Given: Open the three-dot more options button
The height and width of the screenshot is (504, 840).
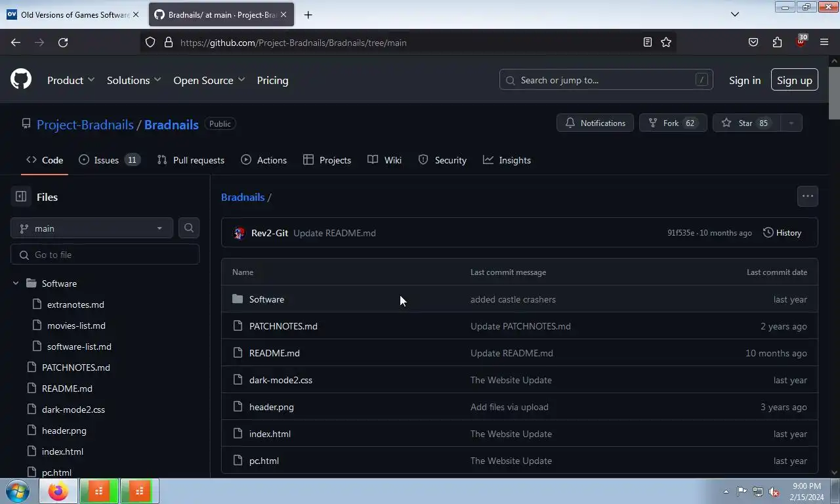Looking at the screenshot, I should [808, 196].
